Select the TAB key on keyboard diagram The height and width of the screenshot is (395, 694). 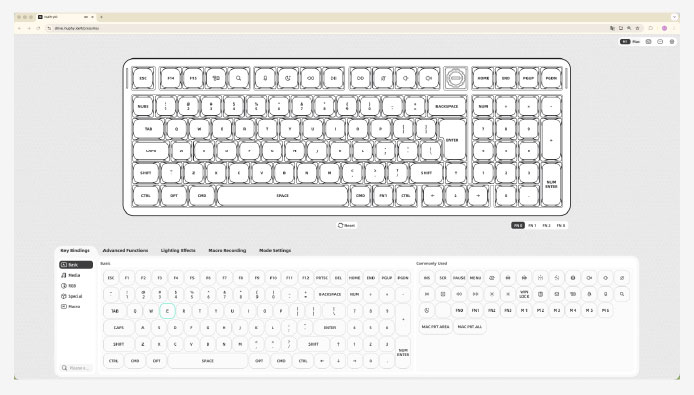tap(149, 129)
